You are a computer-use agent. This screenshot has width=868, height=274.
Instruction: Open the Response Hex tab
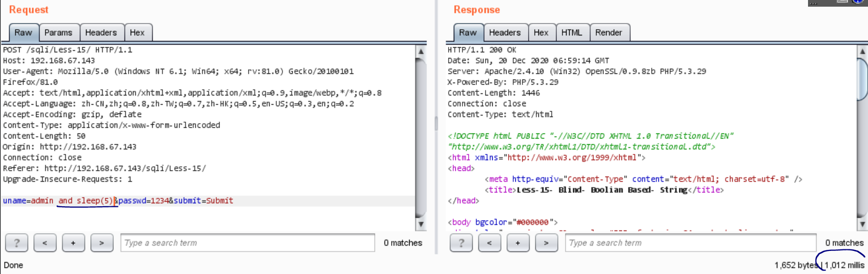tap(541, 32)
